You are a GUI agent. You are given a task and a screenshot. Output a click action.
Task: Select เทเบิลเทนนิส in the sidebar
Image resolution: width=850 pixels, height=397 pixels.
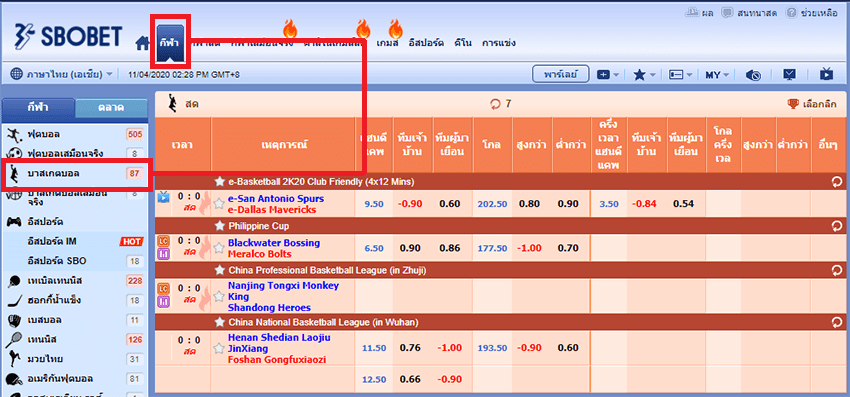tap(74, 280)
